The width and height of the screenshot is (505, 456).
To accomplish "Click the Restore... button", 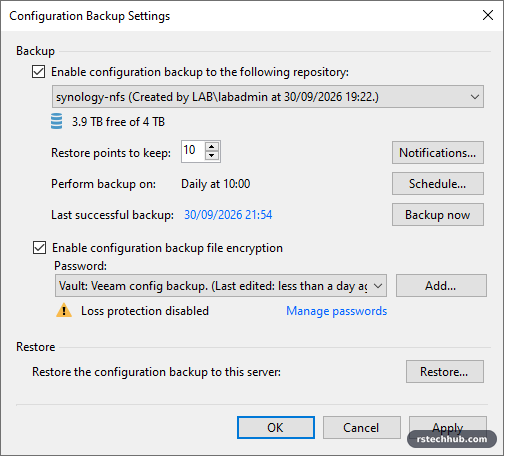I will coord(445,371).
